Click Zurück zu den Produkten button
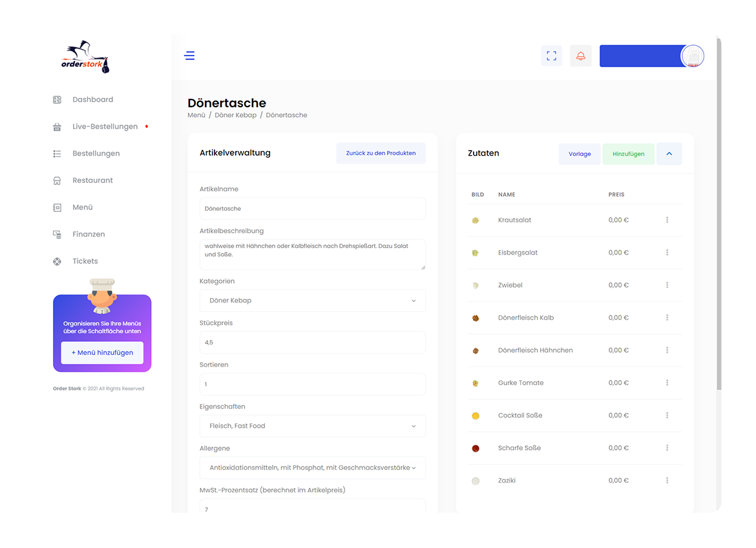 [x=381, y=153]
